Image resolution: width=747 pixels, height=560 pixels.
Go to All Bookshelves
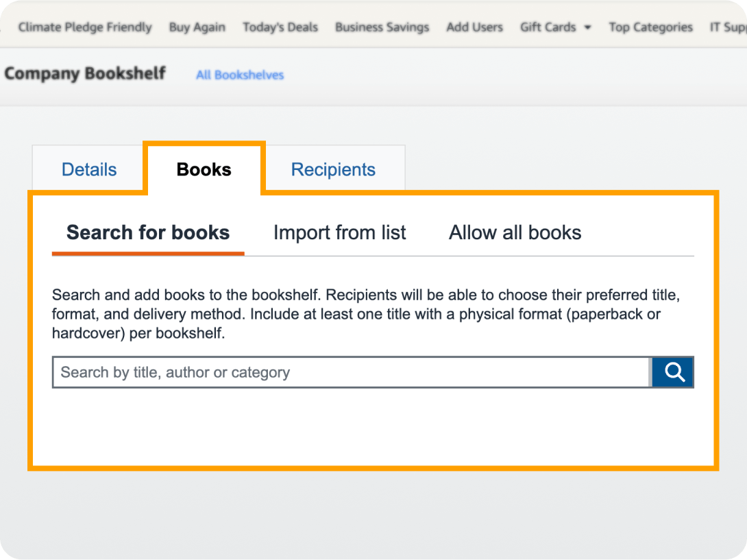click(240, 75)
